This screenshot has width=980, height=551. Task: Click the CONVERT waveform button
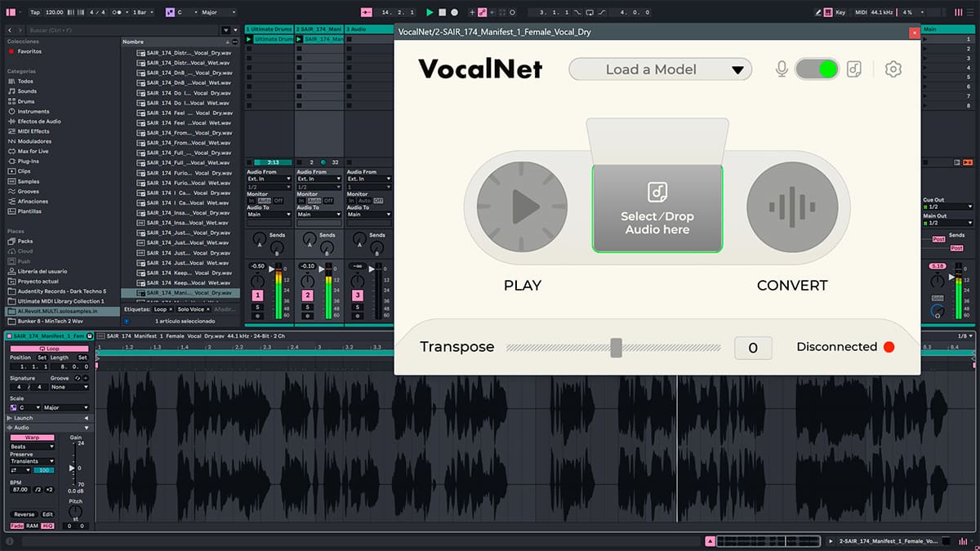tap(792, 206)
